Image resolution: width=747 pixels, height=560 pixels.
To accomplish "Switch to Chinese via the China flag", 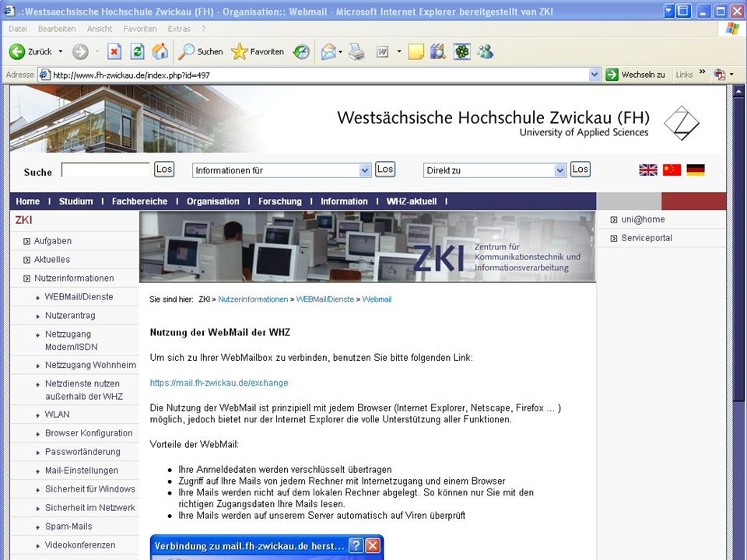I will pyautogui.click(x=672, y=170).
